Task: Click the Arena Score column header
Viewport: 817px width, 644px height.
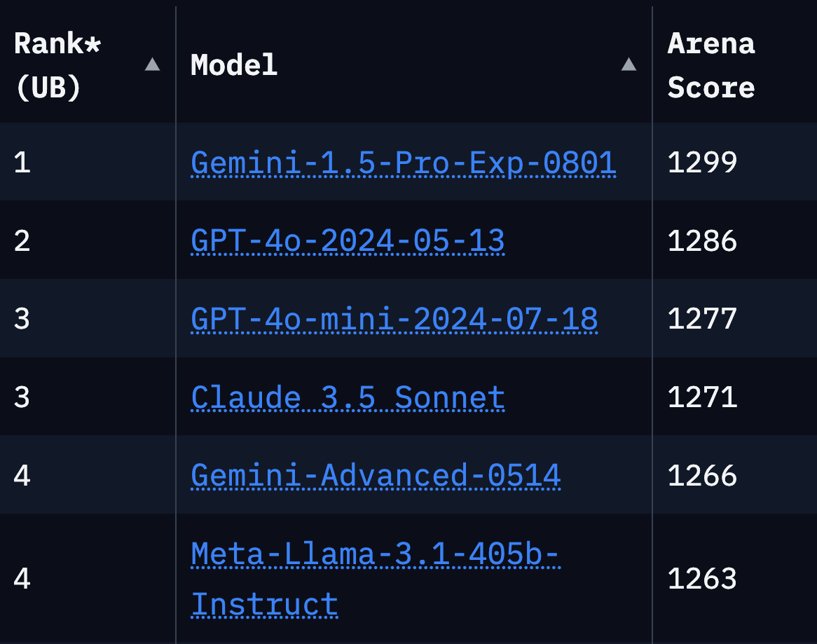Action: pyautogui.click(x=711, y=66)
